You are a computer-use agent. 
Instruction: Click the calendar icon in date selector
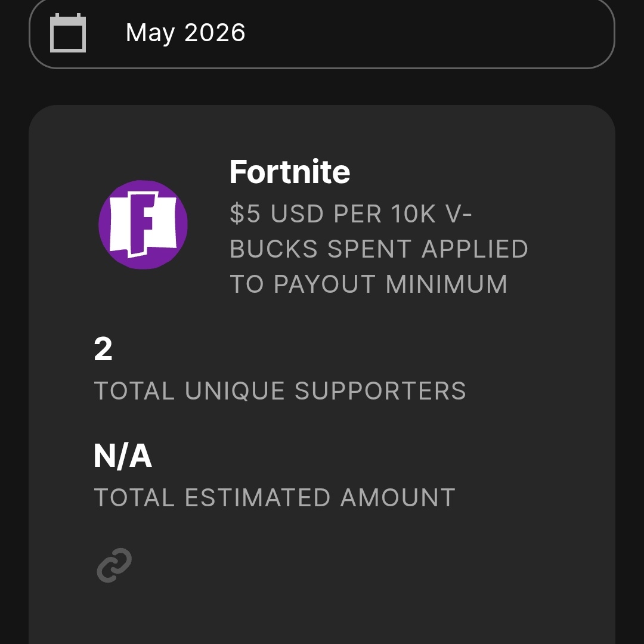pyautogui.click(x=68, y=33)
